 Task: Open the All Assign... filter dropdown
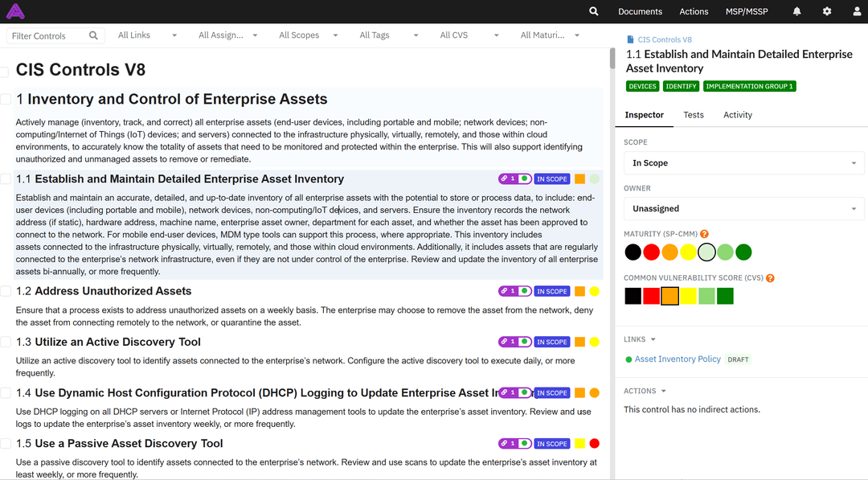pos(228,35)
